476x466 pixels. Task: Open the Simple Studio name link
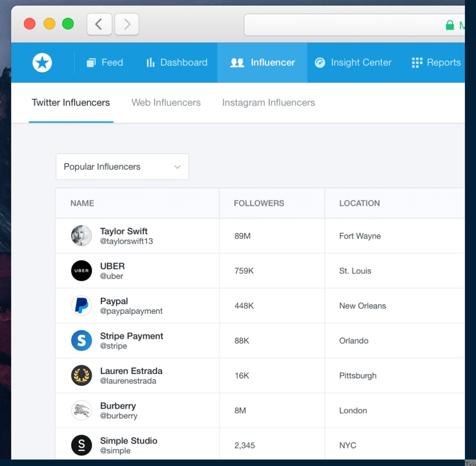129,441
